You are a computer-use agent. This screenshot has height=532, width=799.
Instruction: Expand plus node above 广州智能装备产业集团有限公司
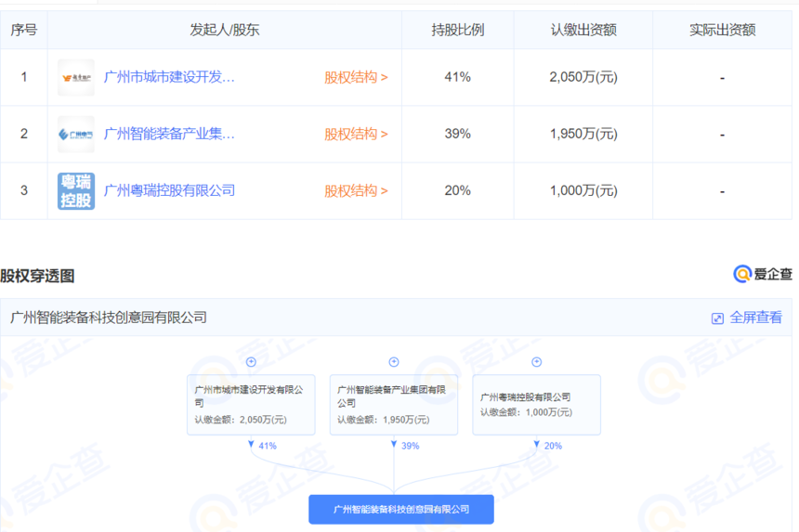tap(394, 362)
